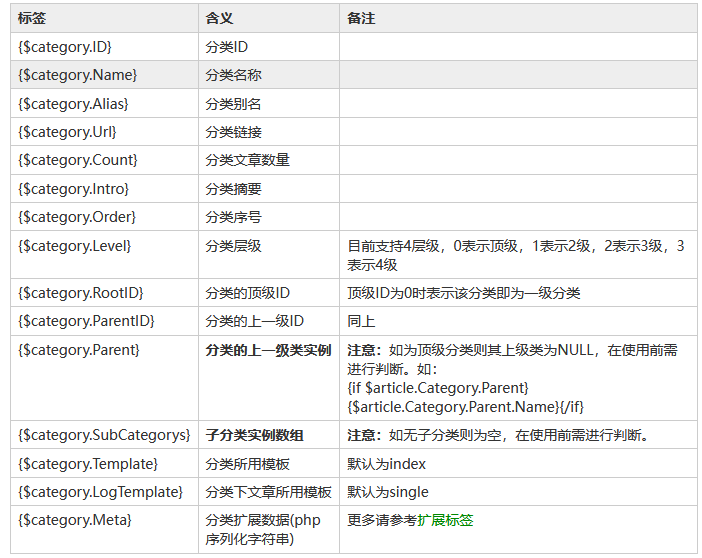Click the 默认为index note

pyautogui.click(x=386, y=464)
